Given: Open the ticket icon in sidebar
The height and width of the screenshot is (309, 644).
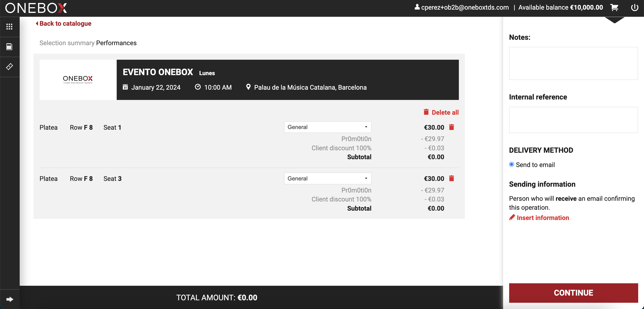Looking at the screenshot, I should (x=9, y=66).
